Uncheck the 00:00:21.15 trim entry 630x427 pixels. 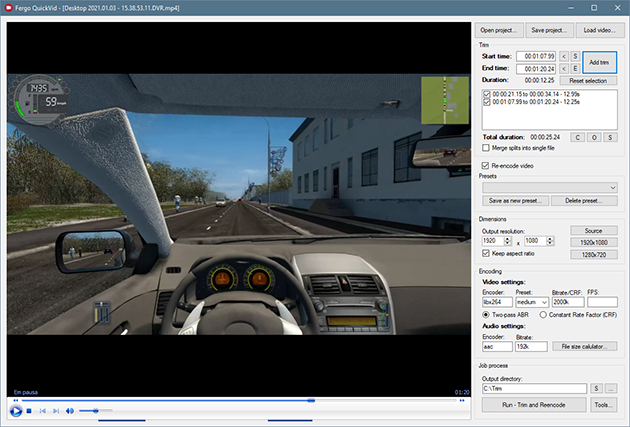pyautogui.click(x=487, y=94)
